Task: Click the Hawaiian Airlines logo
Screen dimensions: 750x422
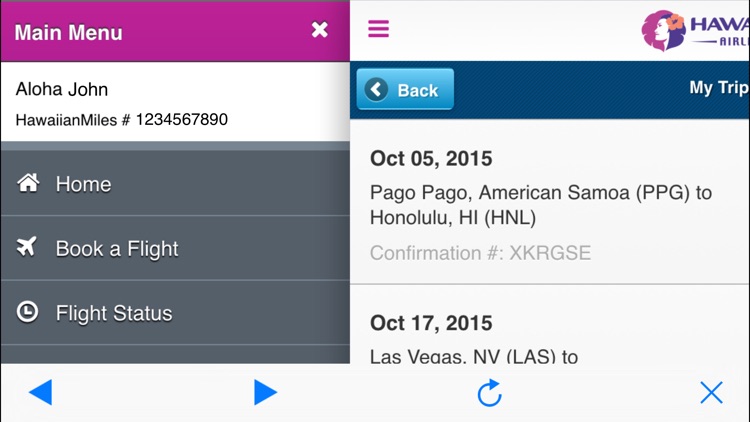Action: point(695,30)
